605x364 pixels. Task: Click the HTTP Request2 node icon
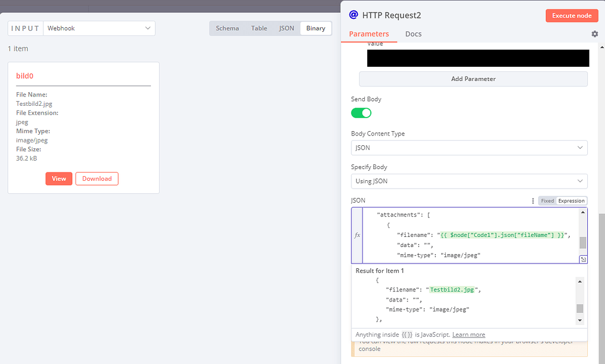click(354, 15)
